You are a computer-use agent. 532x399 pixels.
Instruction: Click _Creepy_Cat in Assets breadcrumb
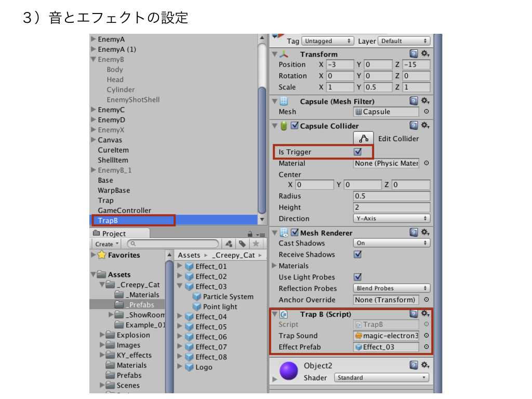tap(233, 255)
